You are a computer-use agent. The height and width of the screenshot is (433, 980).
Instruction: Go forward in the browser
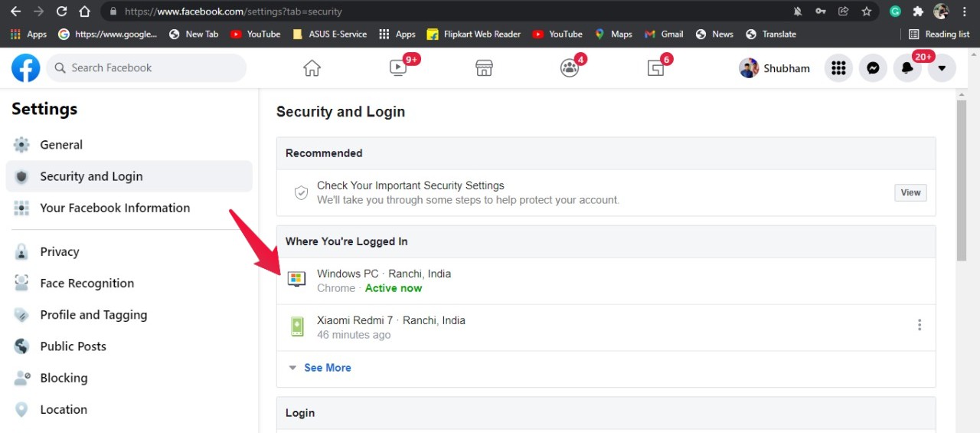tap(38, 11)
